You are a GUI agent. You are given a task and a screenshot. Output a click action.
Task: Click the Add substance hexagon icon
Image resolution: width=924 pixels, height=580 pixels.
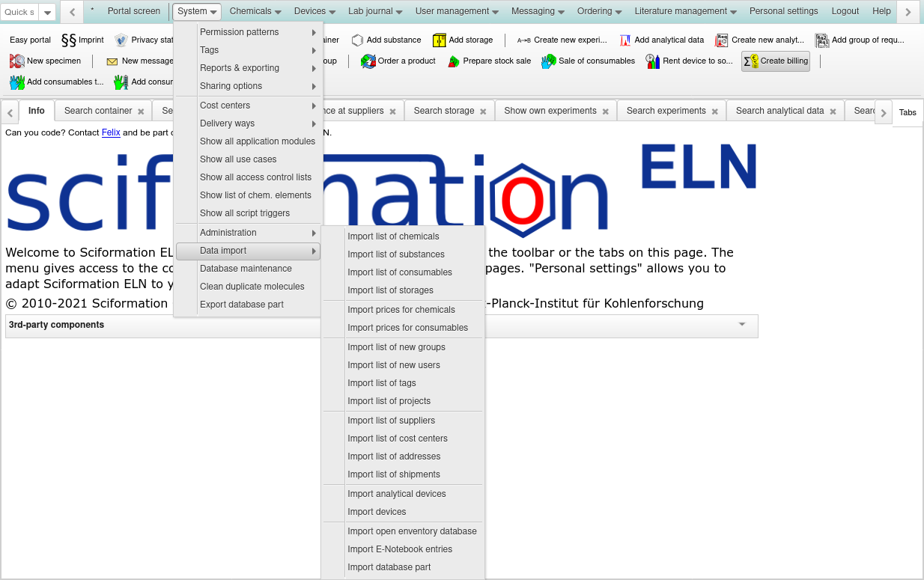coord(357,40)
